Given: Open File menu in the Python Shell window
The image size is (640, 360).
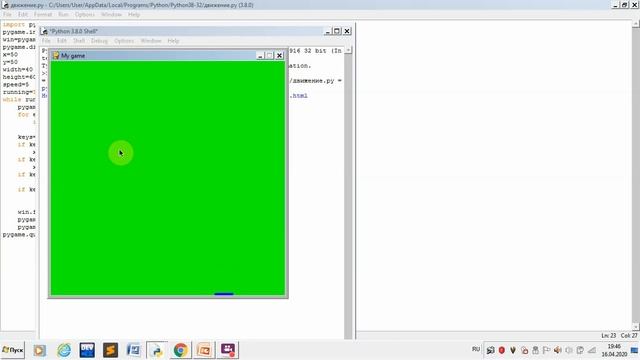Looking at the screenshot, I should (x=46, y=41).
